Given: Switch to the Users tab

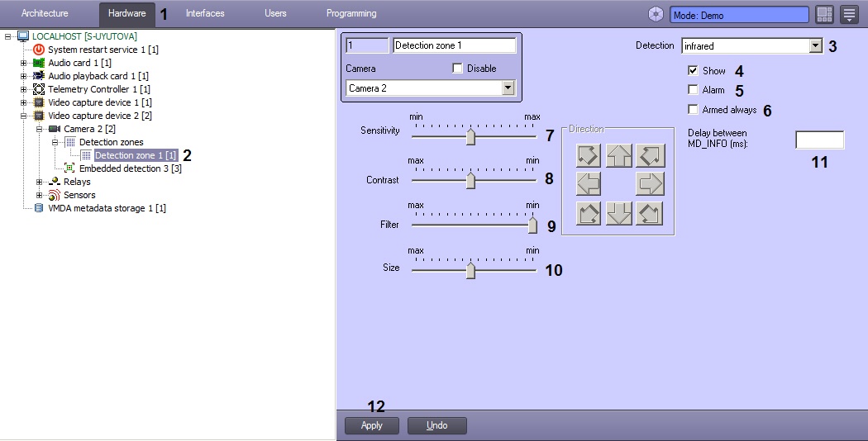Looking at the screenshot, I should pos(275,13).
